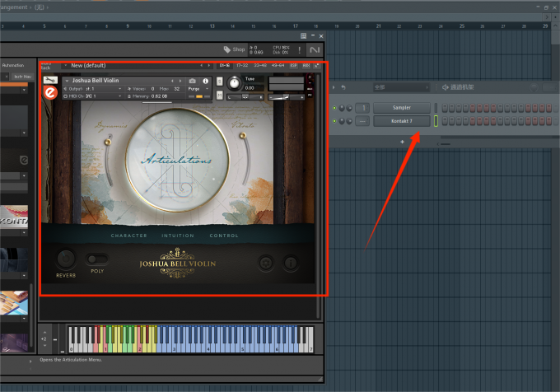
Task: Click the camera snapshot icon
Action: click(x=193, y=81)
